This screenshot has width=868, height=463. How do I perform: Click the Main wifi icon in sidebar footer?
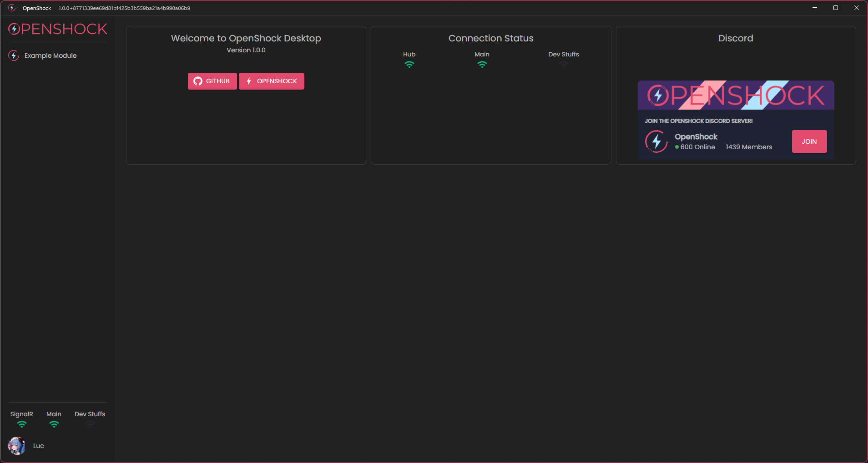click(x=54, y=424)
